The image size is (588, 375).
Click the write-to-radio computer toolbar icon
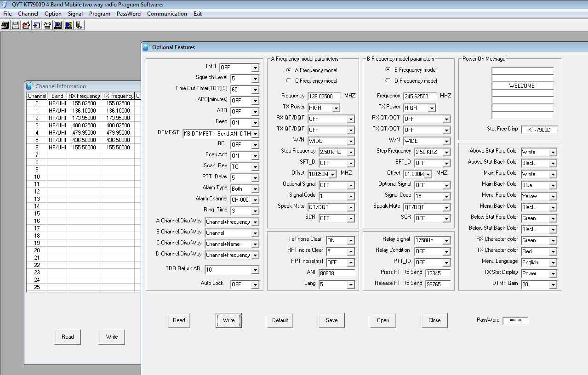click(69, 25)
